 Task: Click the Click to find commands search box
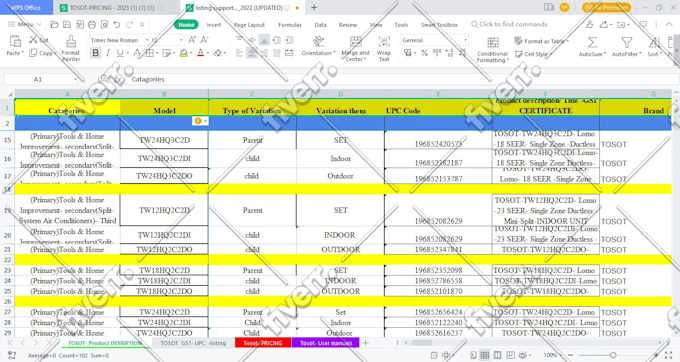[x=510, y=24]
